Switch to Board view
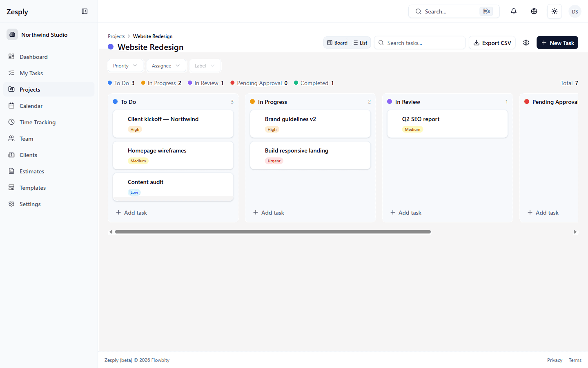This screenshot has width=588, height=368. pos(337,43)
